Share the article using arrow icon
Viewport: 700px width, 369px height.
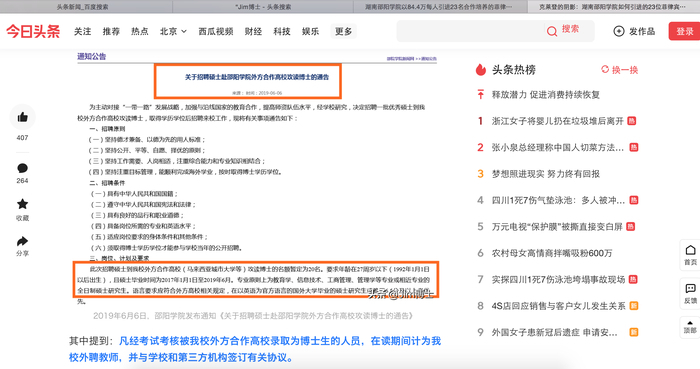(x=22, y=241)
